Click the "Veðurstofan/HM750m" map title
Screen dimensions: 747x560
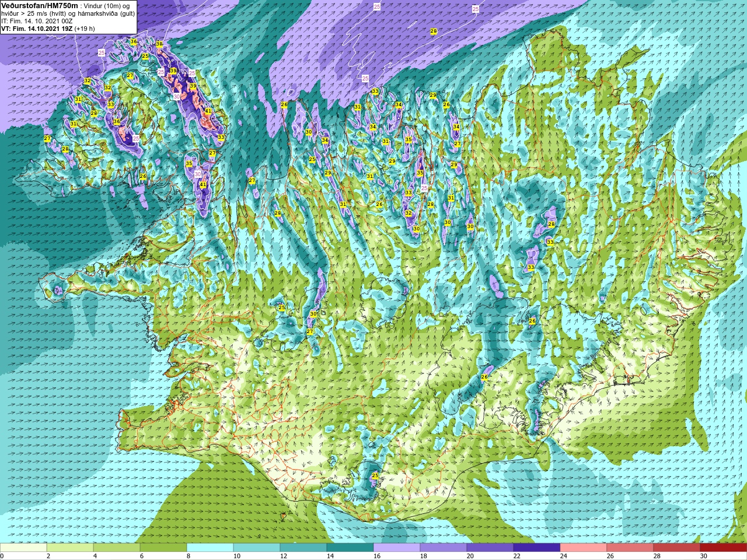point(39,5)
